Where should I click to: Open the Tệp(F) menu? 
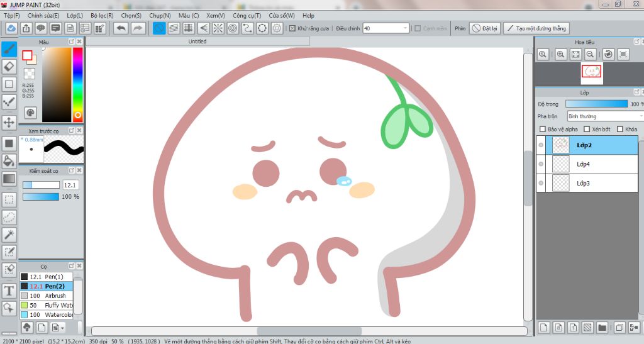[x=12, y=16]
